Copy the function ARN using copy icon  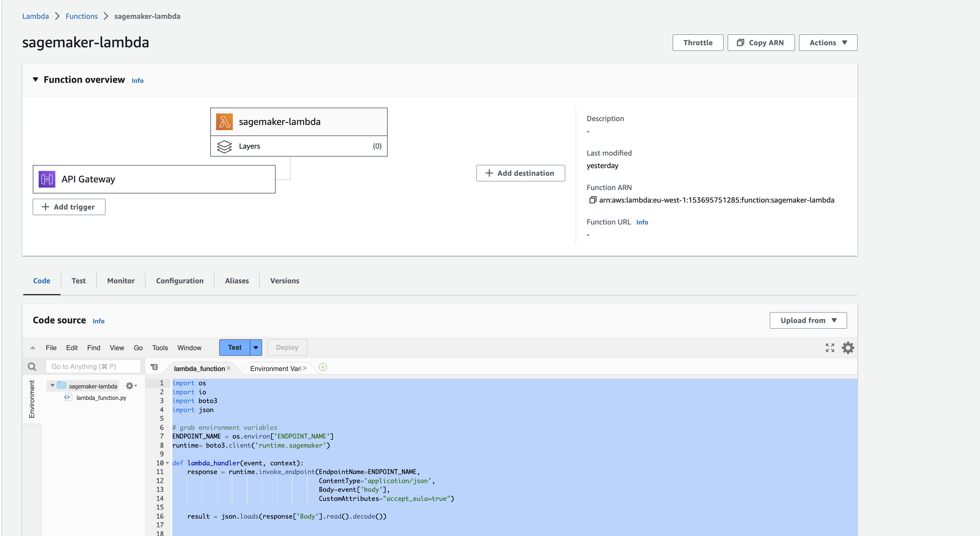pos(592,200)
